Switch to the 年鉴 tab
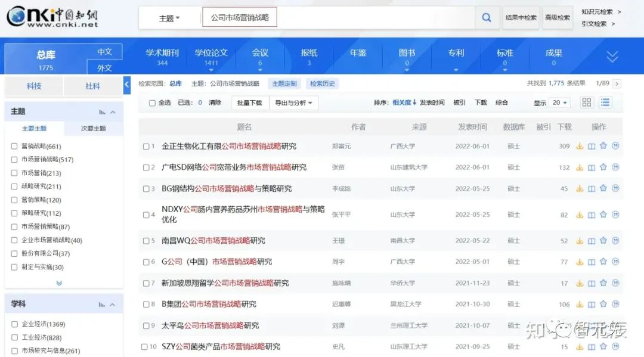644x357 pixels. 358,53
